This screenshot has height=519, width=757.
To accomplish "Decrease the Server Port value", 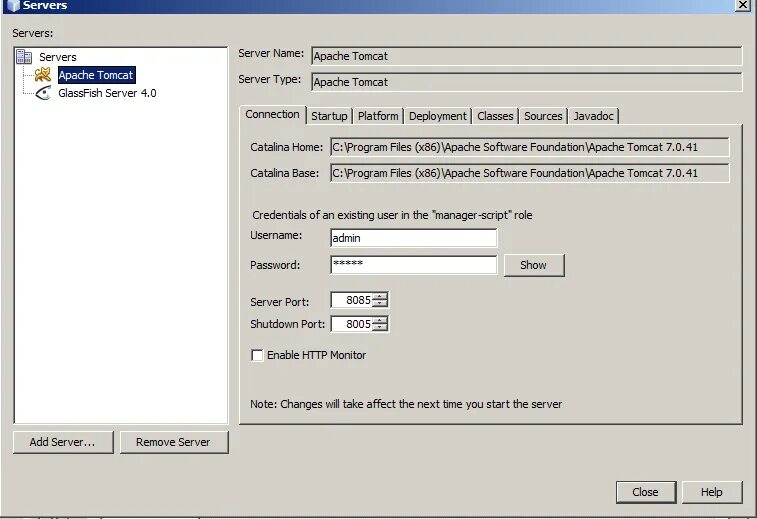I will (x=380, y=304).
